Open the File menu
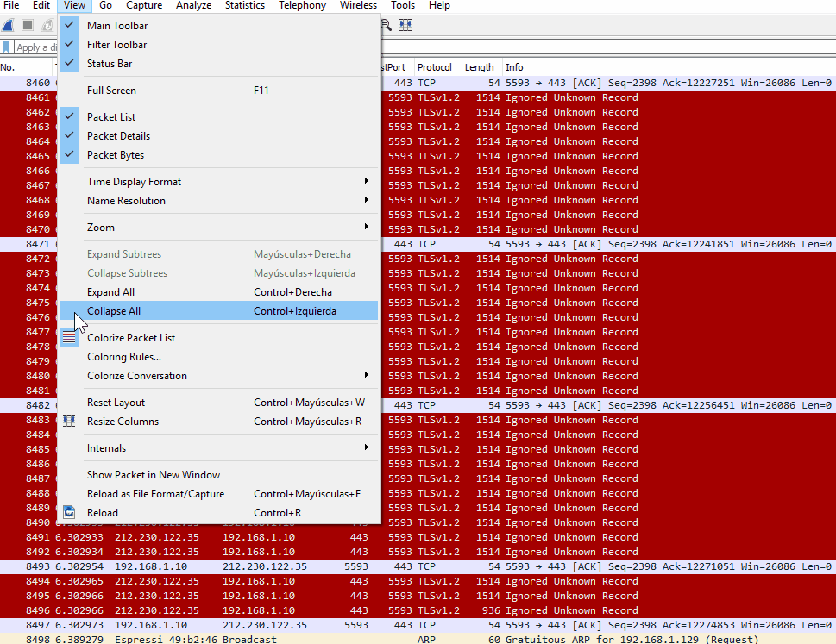 tap(11, 5)
